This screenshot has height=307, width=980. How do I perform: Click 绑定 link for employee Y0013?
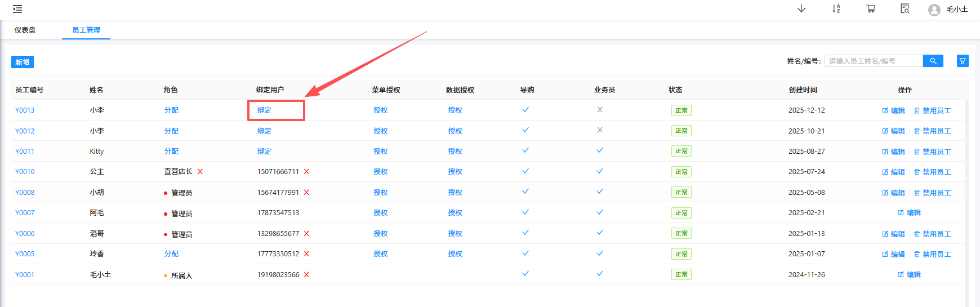(264, 110)
